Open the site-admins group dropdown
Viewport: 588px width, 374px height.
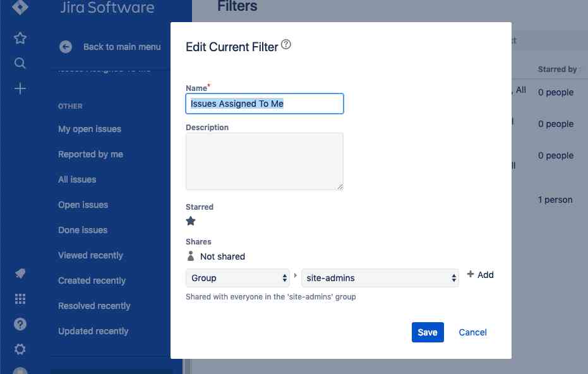click(380, 277)
